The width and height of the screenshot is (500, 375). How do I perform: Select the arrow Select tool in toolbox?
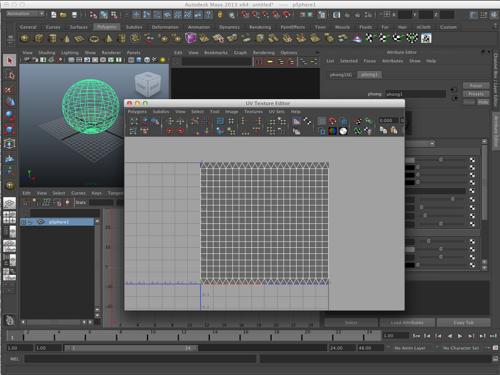pos(10,60)
